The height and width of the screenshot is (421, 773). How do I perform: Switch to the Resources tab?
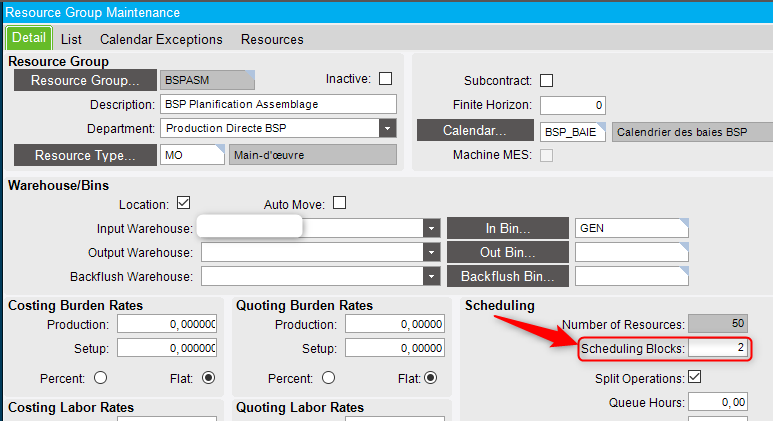(272, 39)
